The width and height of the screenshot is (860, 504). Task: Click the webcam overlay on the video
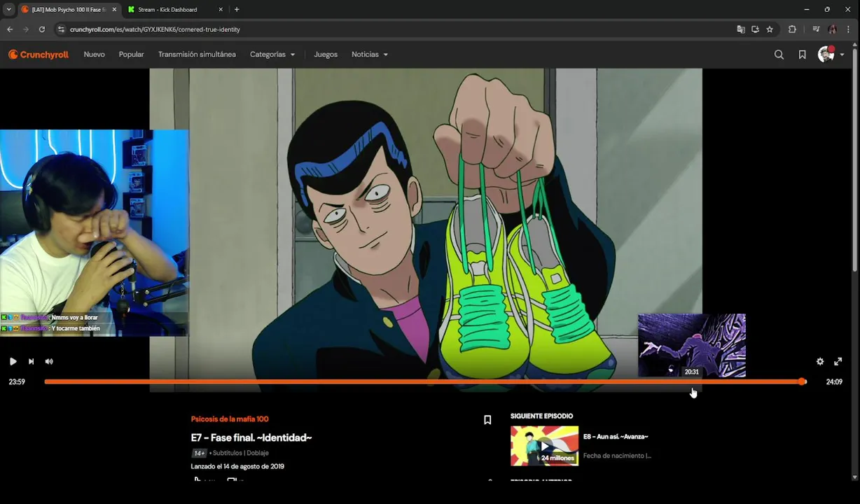click(95, 232)
